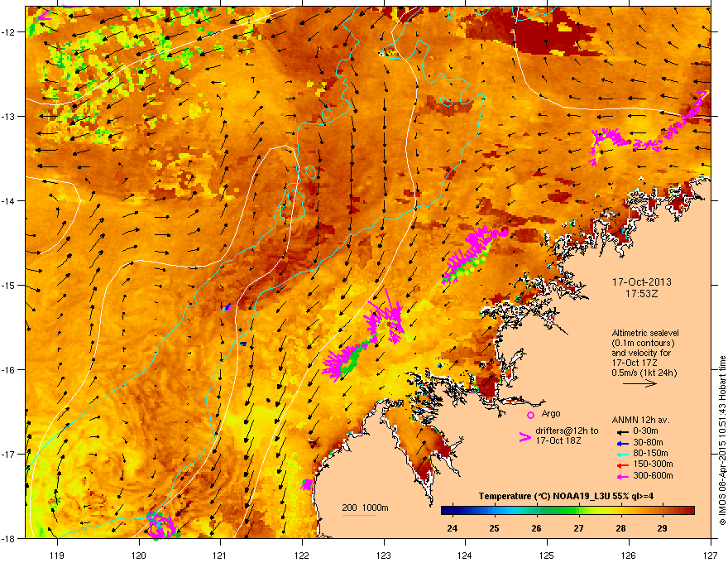
Task: Click the 'Argo' legend label
Action: tap(551, 413)
